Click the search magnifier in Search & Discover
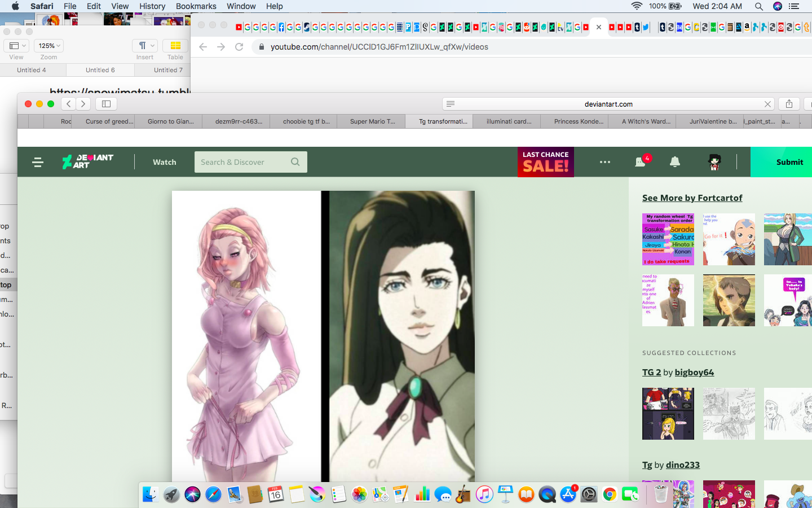 [295, 162]
